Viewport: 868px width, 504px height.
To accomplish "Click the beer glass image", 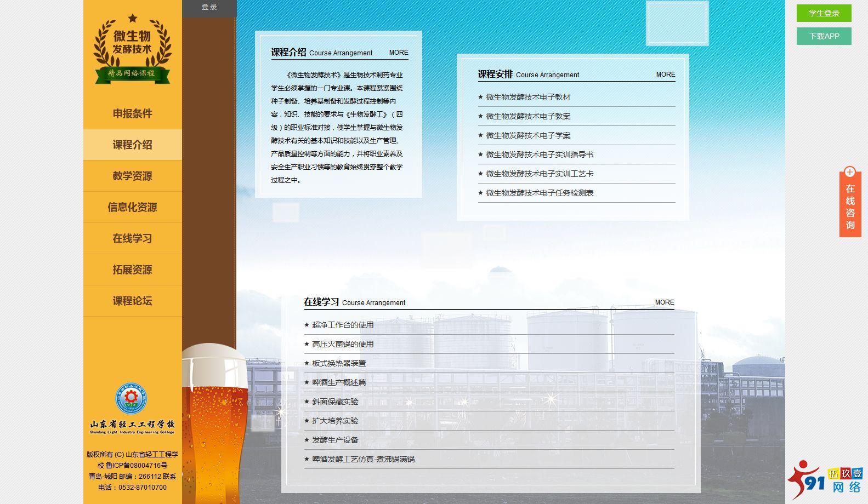I will [x=214, y=423].
